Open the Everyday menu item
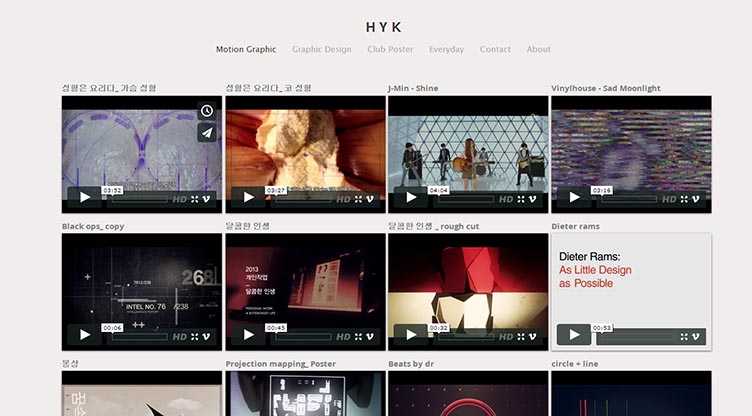 [446, 49]
